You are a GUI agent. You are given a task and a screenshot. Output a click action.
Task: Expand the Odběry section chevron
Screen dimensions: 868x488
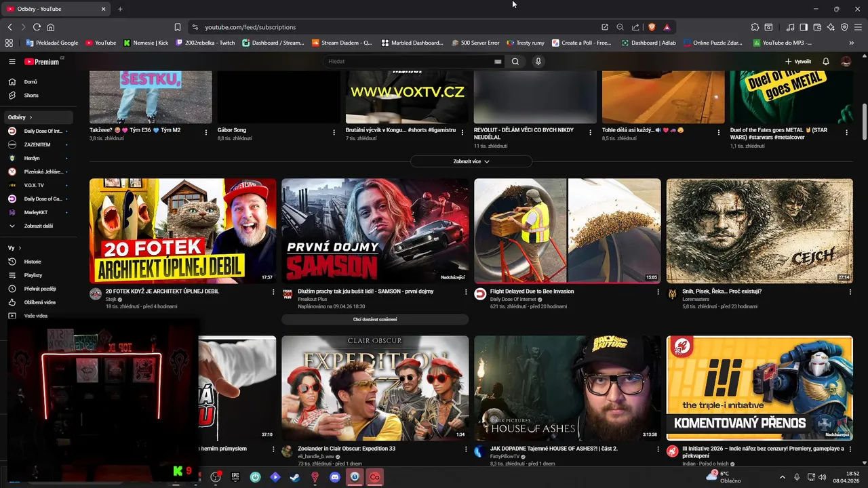31,117
